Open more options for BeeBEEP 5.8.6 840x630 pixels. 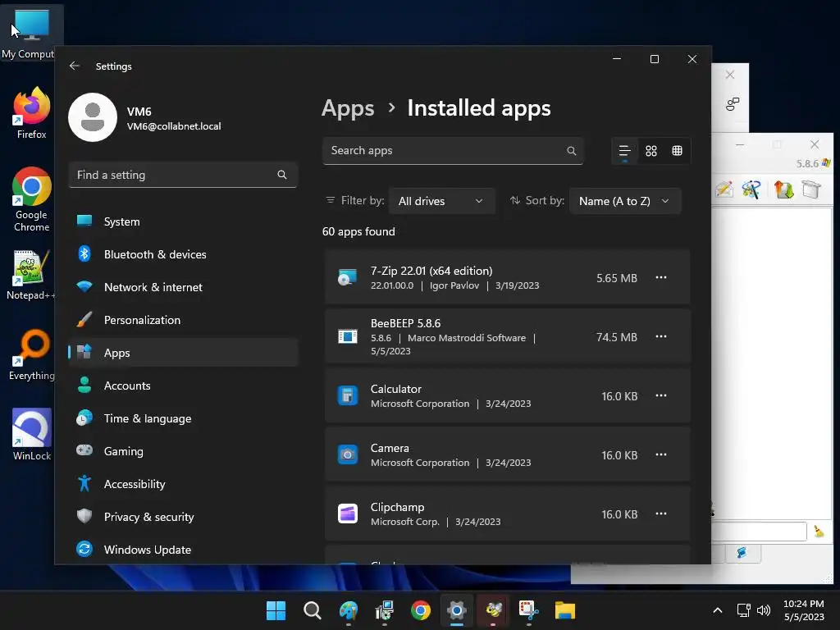[661, 336]
